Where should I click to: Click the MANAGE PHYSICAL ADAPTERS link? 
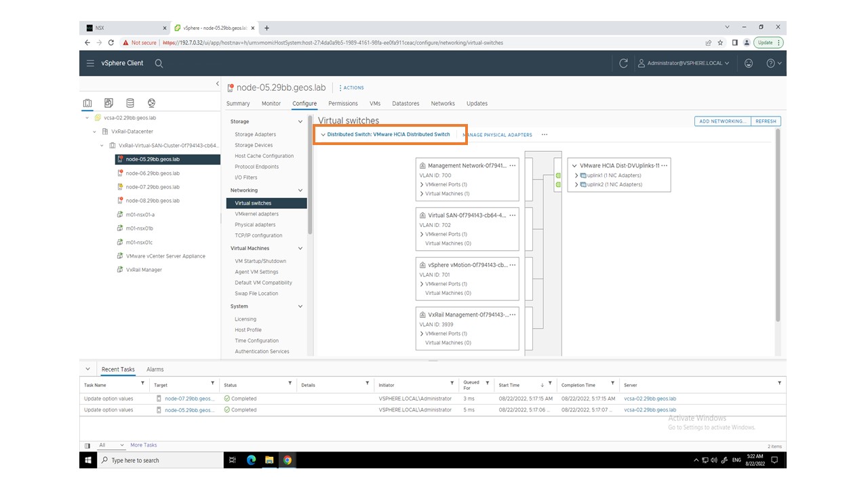(497, 135)
